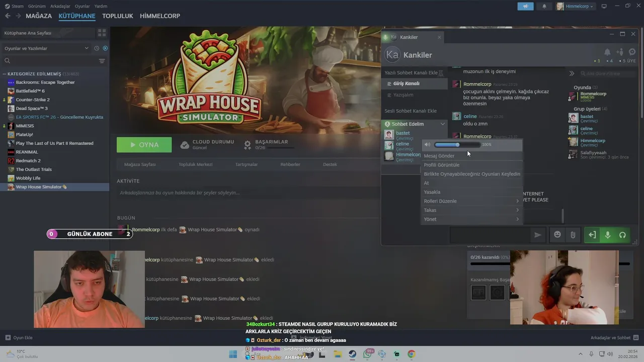Open the Mağaza Sayfası link
Image resolution: width=644 pixels, height=362 pixels.
140,164
